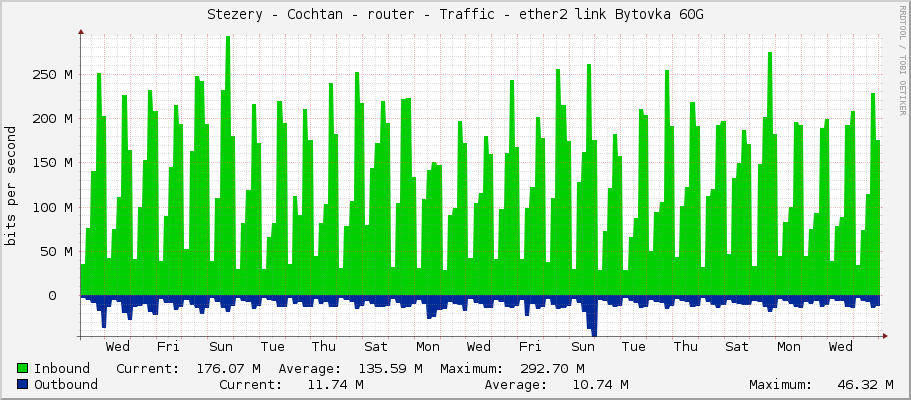Click the '150 M' y-axis tick label
Screen dimensions: 911x400
[52, 163]
